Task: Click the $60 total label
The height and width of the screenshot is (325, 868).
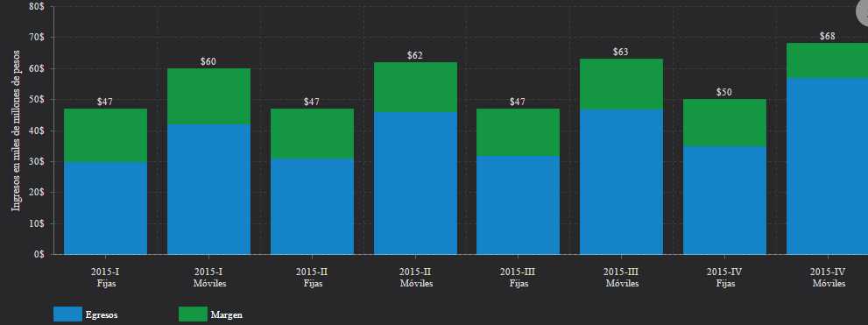Action: coord(208,61)
